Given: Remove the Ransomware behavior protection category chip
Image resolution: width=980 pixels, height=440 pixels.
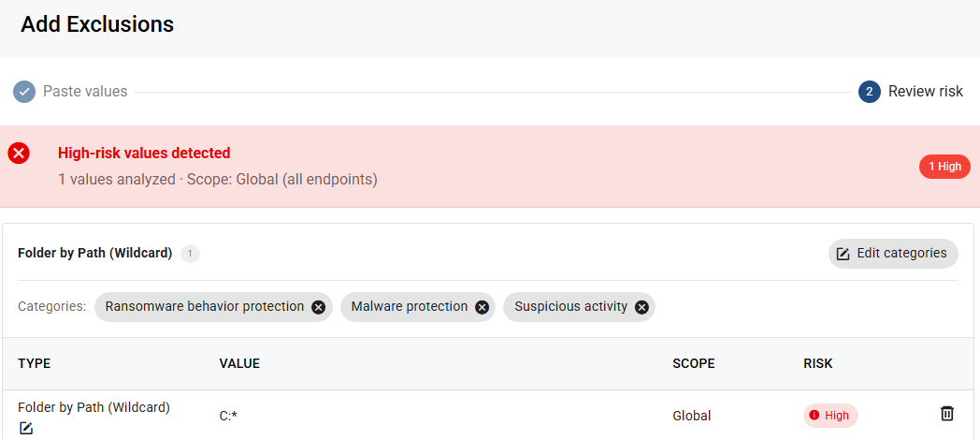Looking at the screenshot, I should click(x=318, y=307).
